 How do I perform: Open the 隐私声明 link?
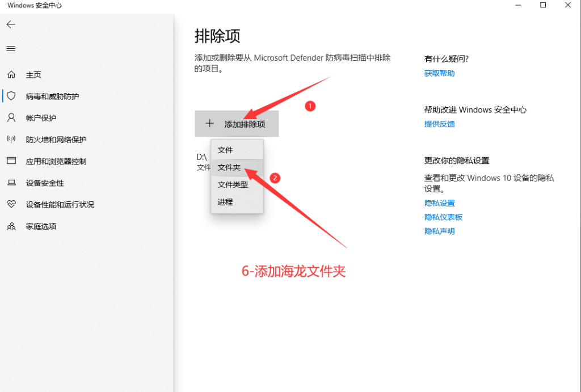[439, 231]
